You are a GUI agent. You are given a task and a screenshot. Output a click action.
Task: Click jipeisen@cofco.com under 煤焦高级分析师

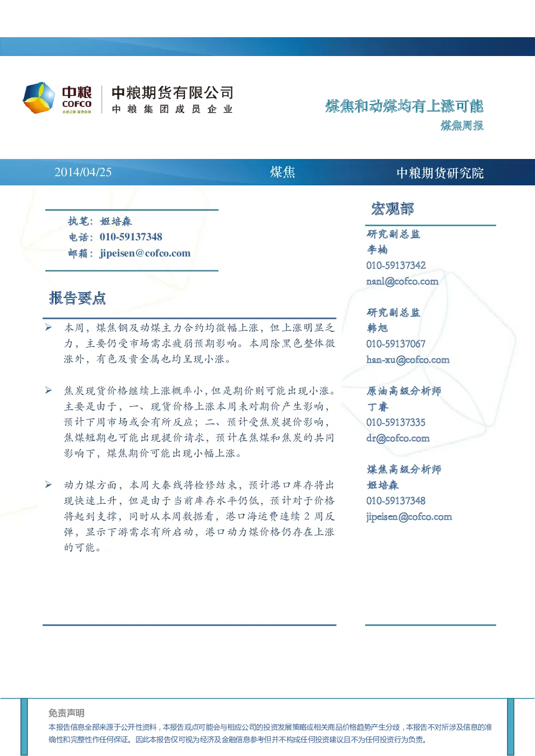[409, 517]
